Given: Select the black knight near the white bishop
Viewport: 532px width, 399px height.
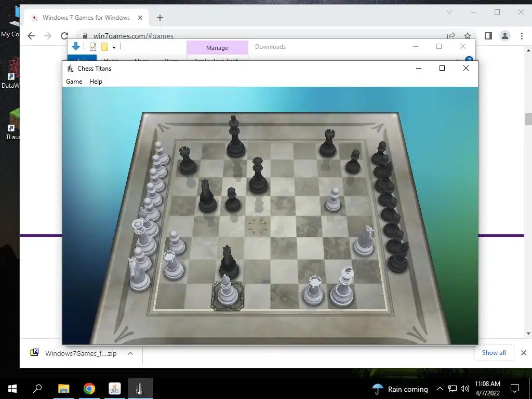Looking at the screenshot, I should (229, 262).
